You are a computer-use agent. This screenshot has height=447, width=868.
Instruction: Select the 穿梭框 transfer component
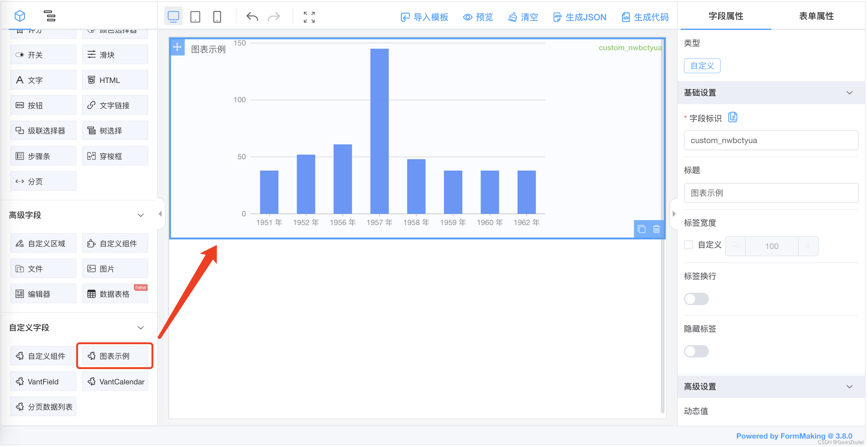[115, 156]
